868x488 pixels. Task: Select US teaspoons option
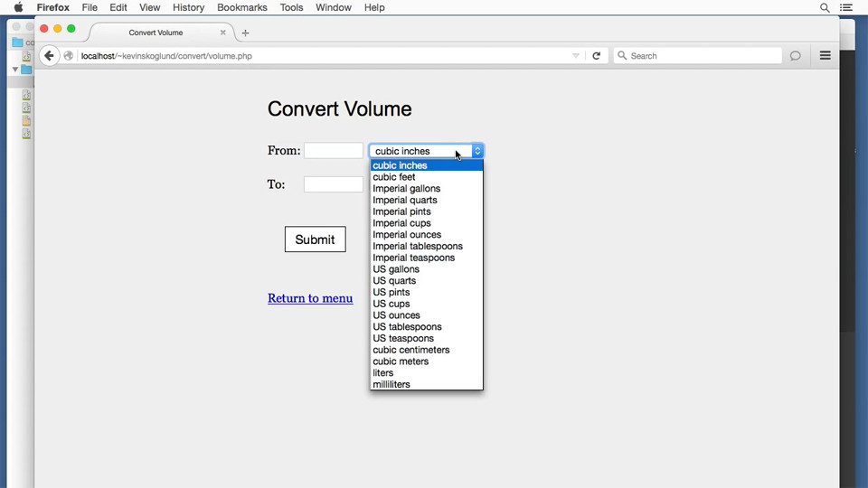(426, 339)
